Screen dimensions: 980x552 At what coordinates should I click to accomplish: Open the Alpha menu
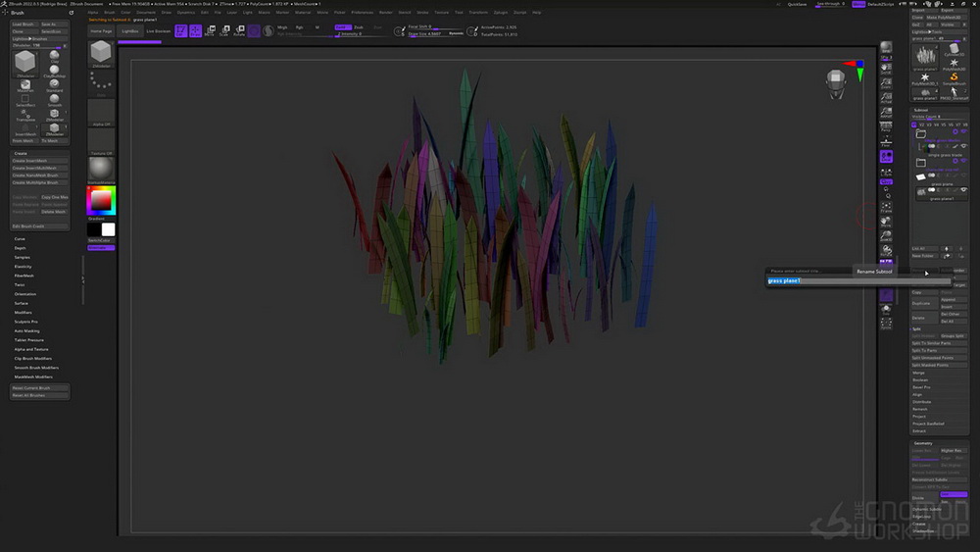pyautogui.click(x=92, y=12)
